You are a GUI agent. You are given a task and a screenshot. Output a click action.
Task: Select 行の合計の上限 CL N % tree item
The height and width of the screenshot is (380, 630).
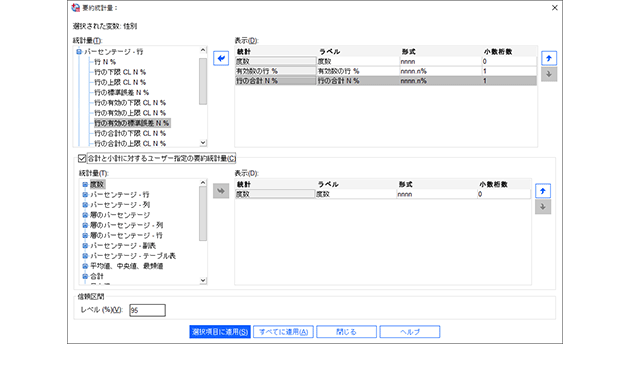pyautogui.click(x=130, y=143)
